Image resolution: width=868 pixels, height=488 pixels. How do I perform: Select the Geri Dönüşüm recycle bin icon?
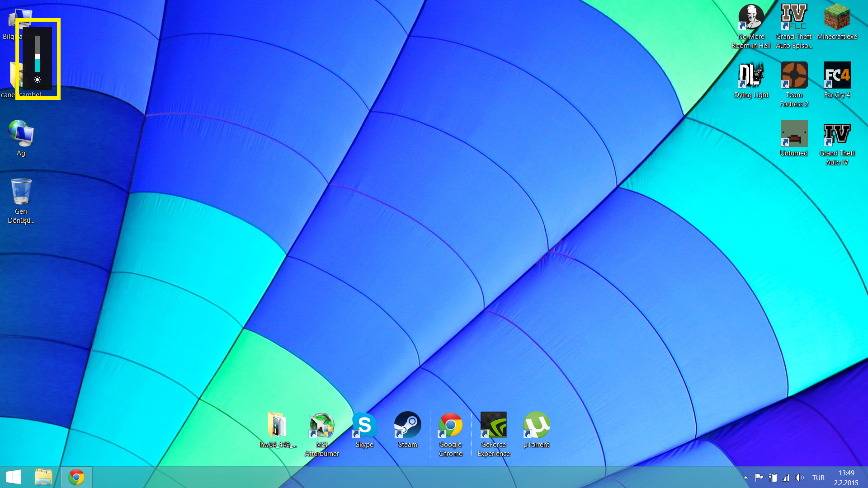[21, 201]
